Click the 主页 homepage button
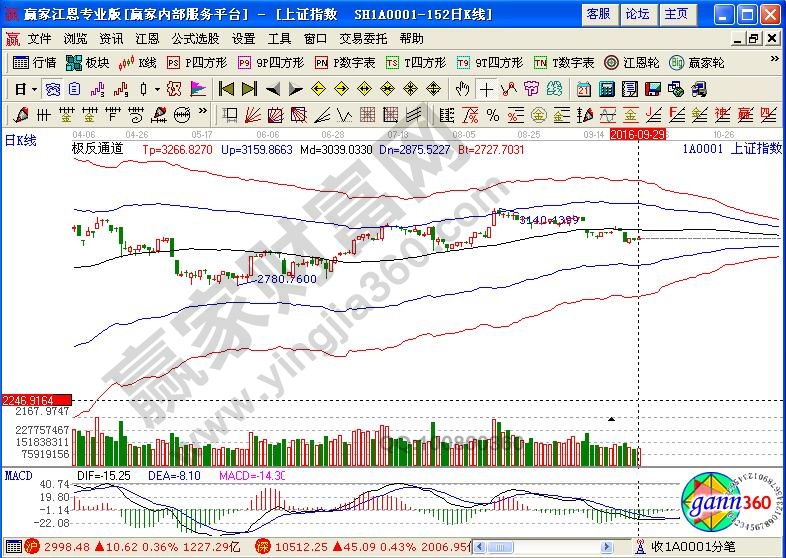This screenshot has width=786, height=558. [677, 14]
